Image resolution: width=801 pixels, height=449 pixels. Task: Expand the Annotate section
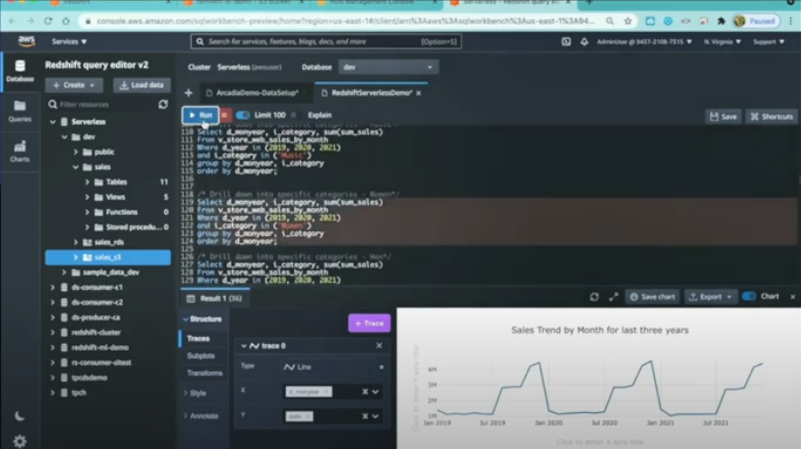pyautogui.click(x=201, y=416)
